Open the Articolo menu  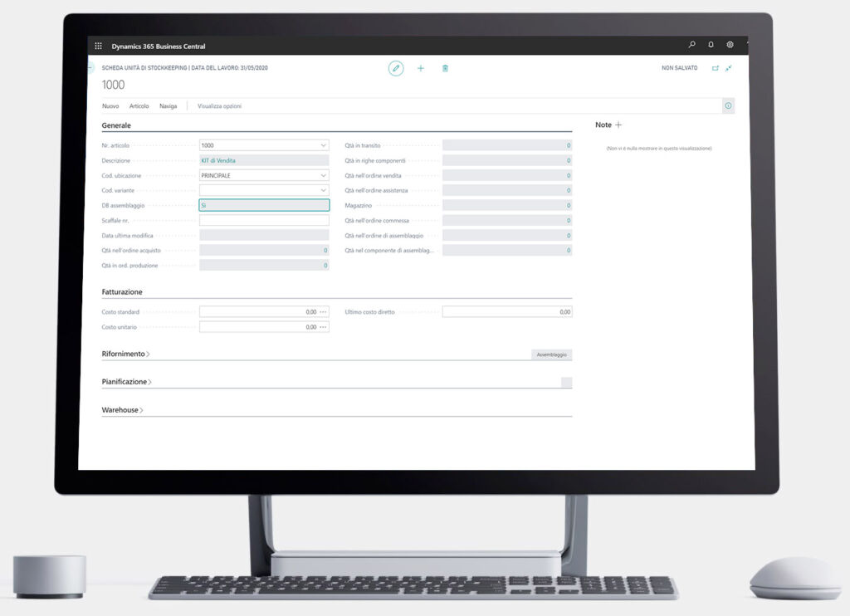(139, 106)
